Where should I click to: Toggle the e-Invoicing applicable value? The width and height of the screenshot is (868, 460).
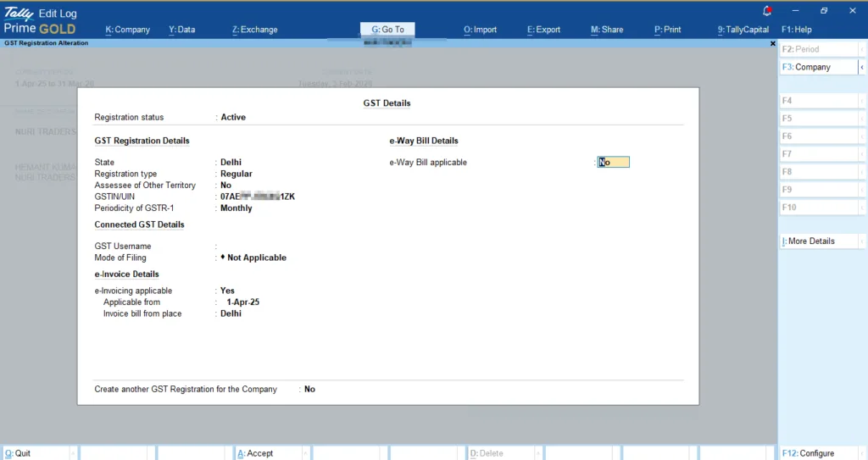tap(227, 291)
